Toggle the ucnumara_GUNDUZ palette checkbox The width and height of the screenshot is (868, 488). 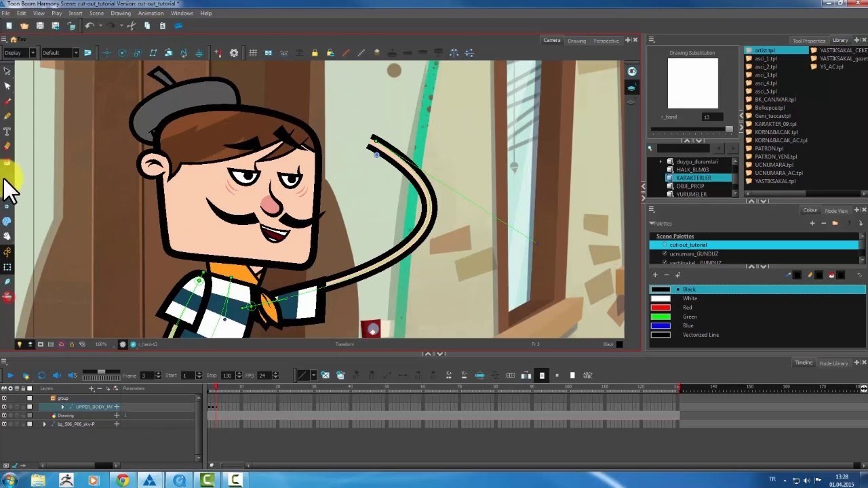tap(665, 253)
